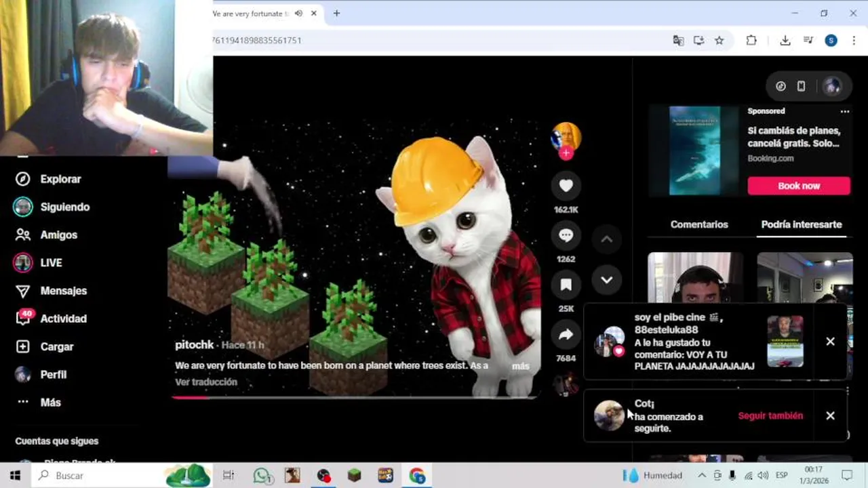Open ESP language switcher in tray
868x488 pixels.
[781, 475]
